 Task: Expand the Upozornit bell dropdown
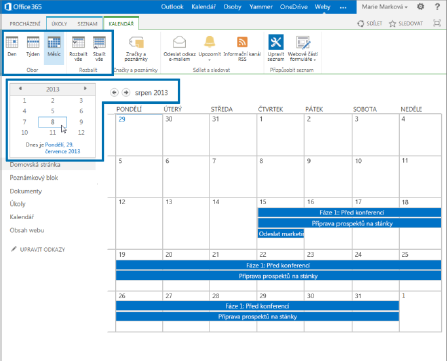[x=210, y=60]
